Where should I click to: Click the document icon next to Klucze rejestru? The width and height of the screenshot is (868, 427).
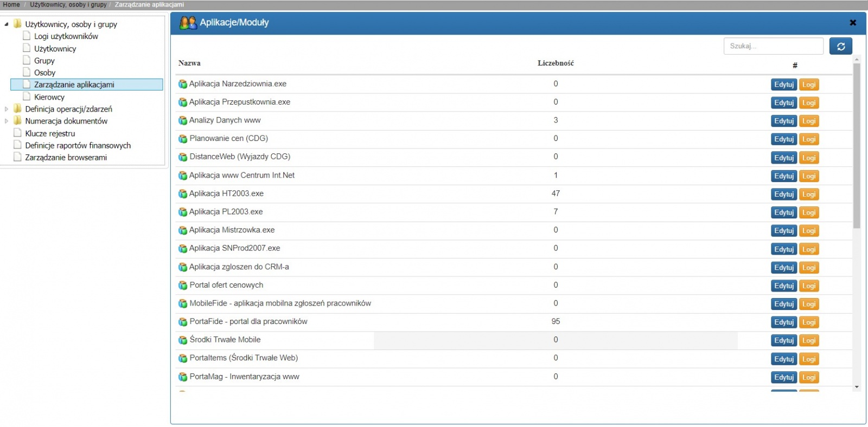point(17,133)
